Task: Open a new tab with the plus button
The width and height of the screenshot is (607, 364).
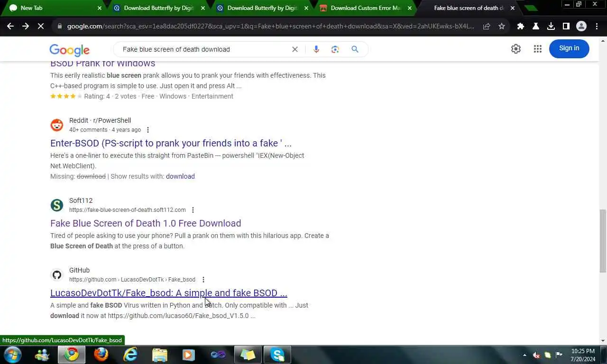Action: point(531,8)
